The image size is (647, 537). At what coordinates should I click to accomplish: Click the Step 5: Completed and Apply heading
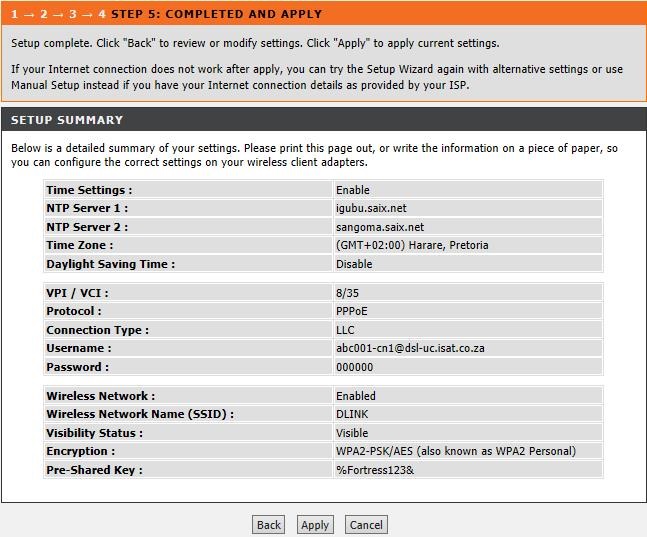(x=216, y=14)
